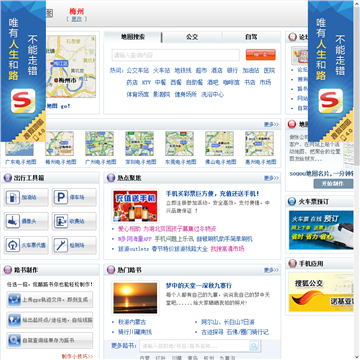Click the 更改 city link
This screenshot has width=360, height=360.
pos(77,19)
